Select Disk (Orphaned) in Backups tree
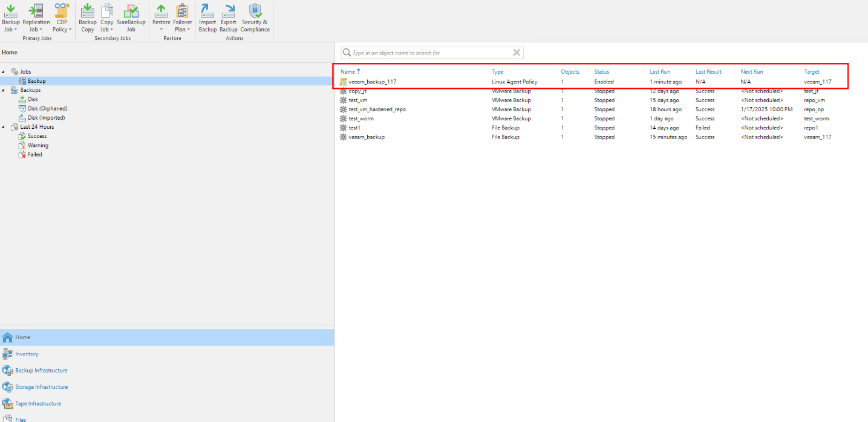This screenshot has width=868, height=422. [x=47, y=109]
